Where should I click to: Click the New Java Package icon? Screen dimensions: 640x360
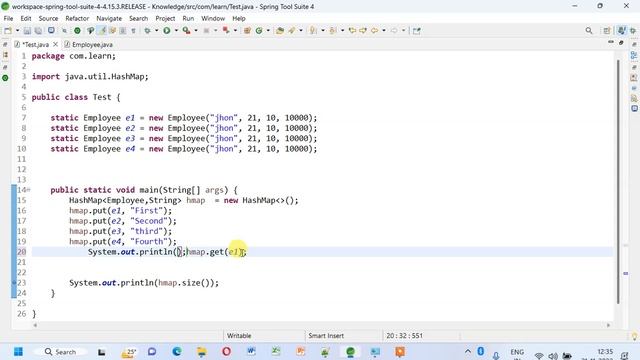coord(247,31)
